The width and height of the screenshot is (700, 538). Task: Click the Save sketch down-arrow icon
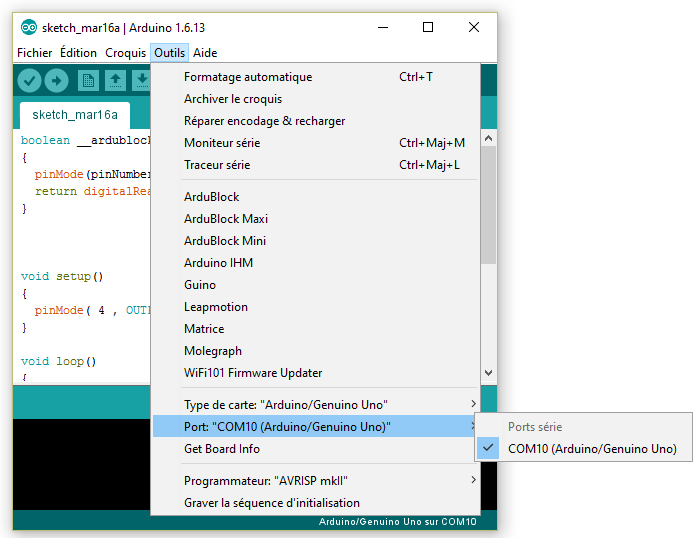pos(142,81)
